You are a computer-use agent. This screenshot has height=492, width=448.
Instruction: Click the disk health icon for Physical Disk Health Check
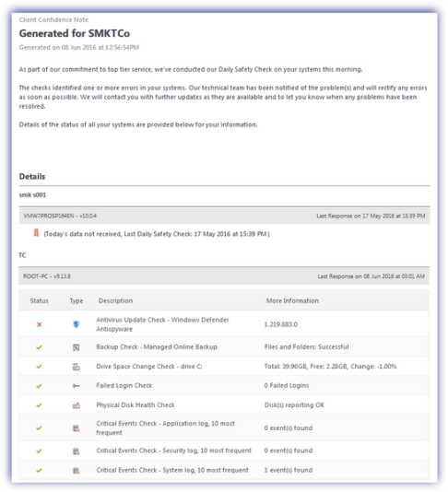[77, 405]
